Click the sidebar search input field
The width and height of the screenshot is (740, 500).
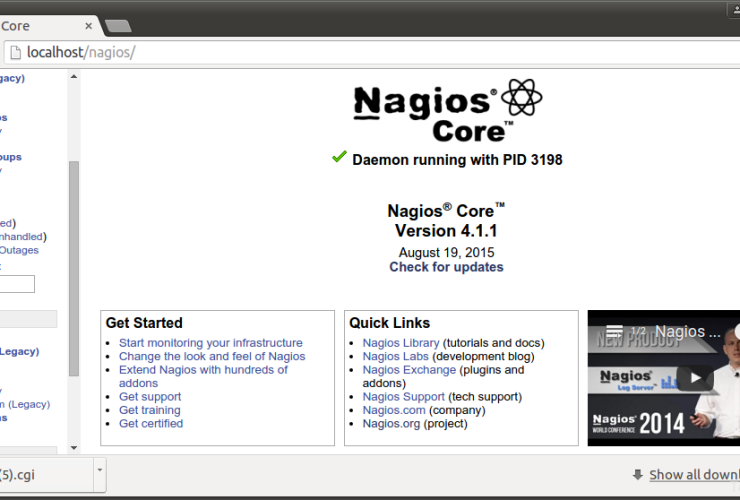click(17, 284)
